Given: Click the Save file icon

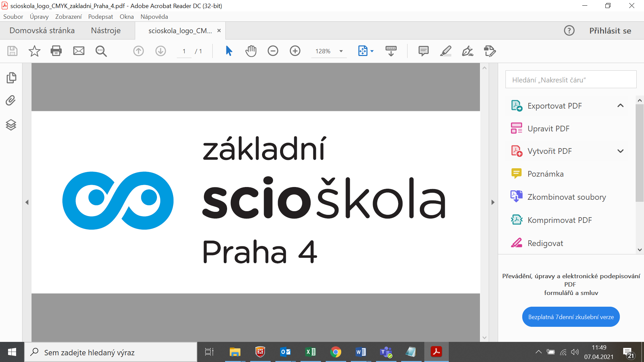Looking at the screenshot, I should pos(12,51).
